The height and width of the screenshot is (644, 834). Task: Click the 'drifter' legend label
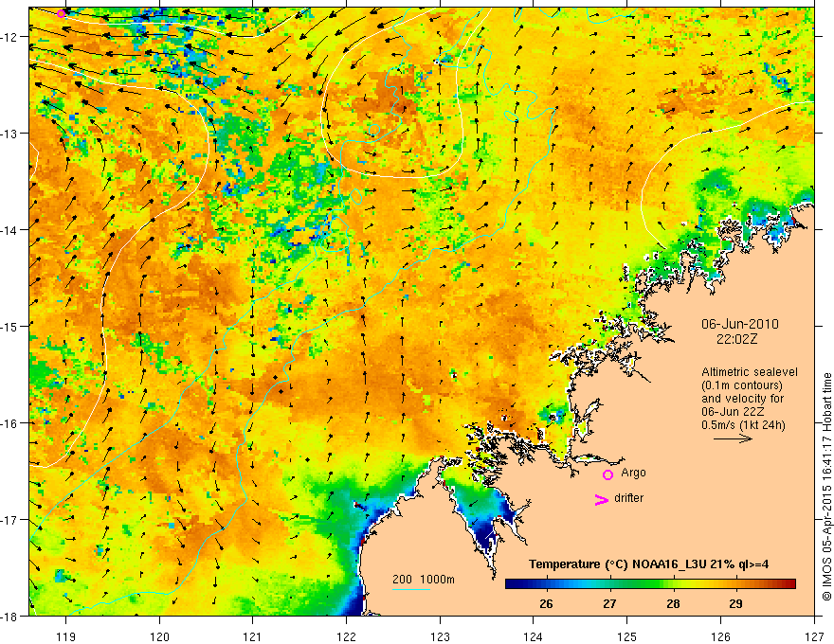click(x=628, y=498)
